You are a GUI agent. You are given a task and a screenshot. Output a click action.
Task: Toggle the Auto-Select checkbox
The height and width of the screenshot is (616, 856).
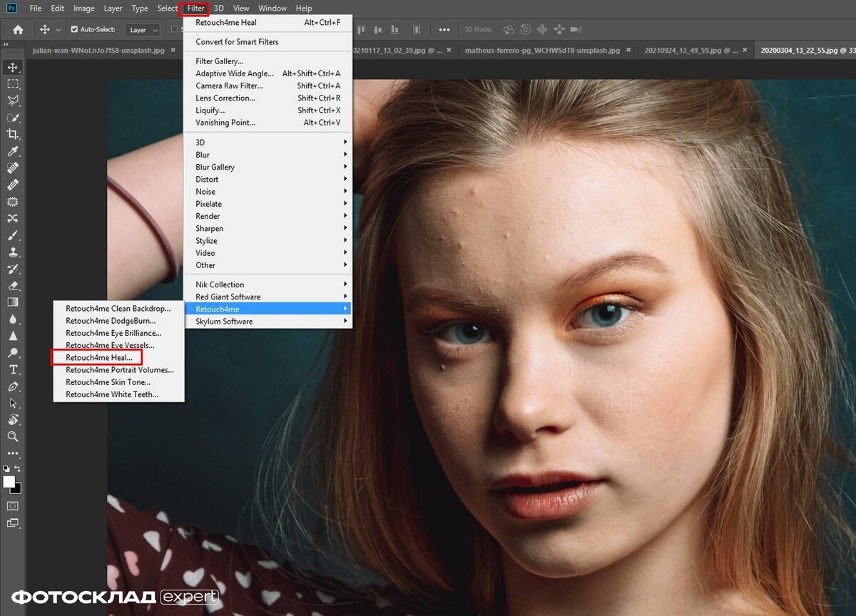point(74,29)
